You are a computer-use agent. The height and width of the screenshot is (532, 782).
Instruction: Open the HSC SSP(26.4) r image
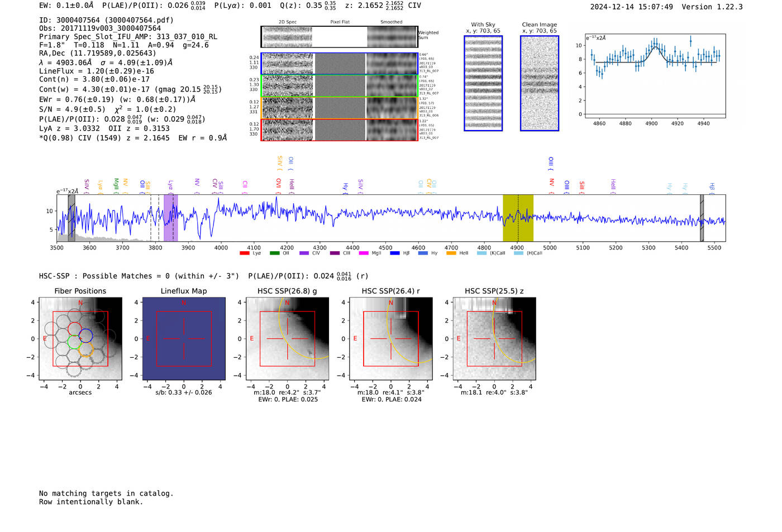pos(390,339)
